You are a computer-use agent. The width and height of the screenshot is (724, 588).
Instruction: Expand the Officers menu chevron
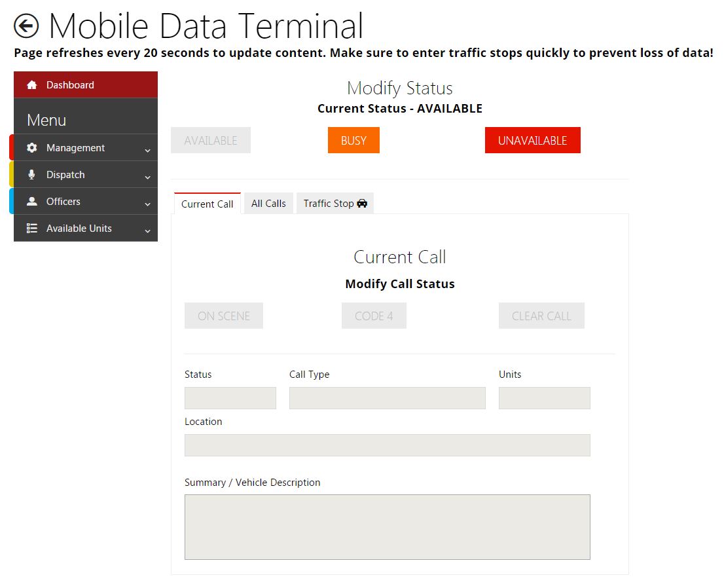[147, 204]
